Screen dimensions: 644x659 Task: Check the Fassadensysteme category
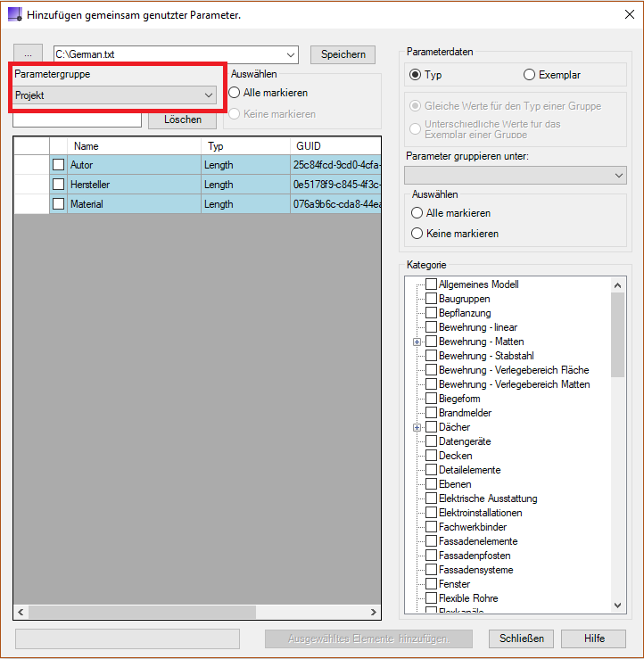click(x=432, y=571)
